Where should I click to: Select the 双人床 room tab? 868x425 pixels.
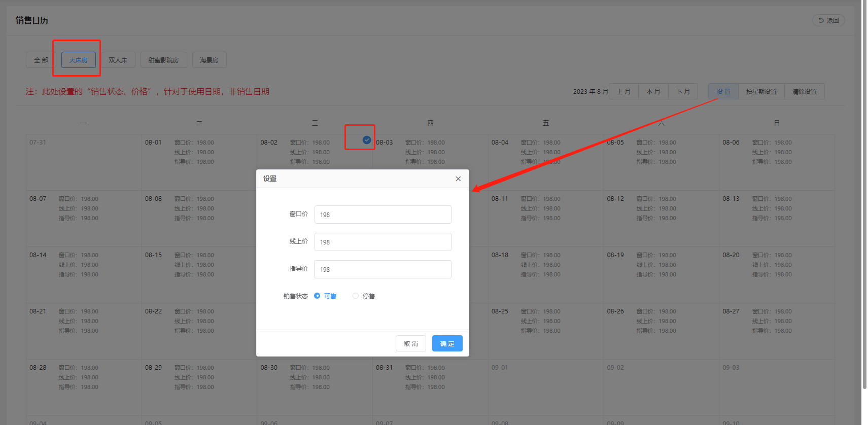118,60
